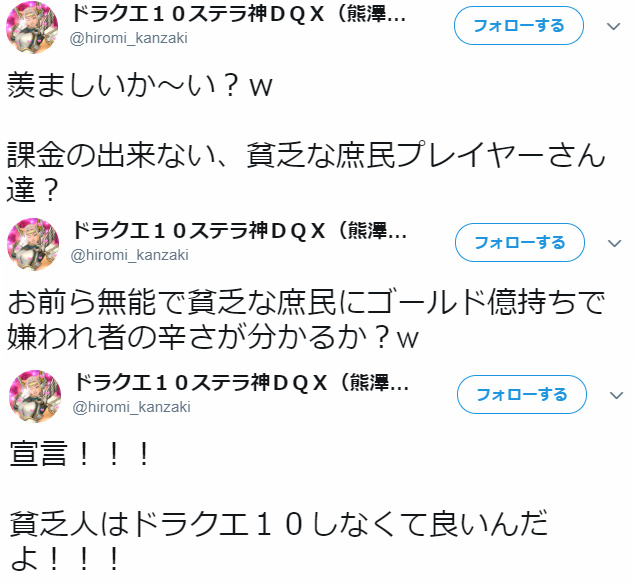Click the first tweet's profile avatar

[x=32, y=27]
